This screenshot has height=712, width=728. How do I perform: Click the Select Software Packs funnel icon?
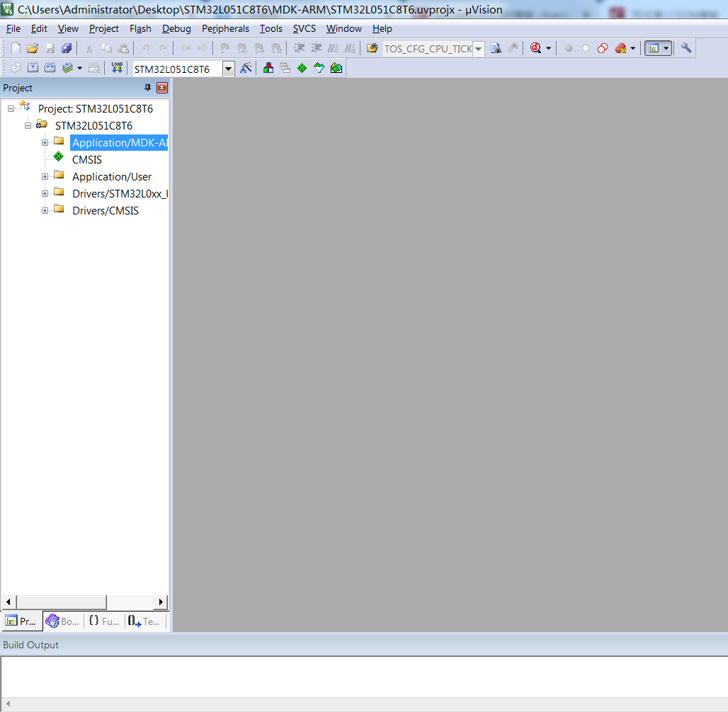coord(319,68)
